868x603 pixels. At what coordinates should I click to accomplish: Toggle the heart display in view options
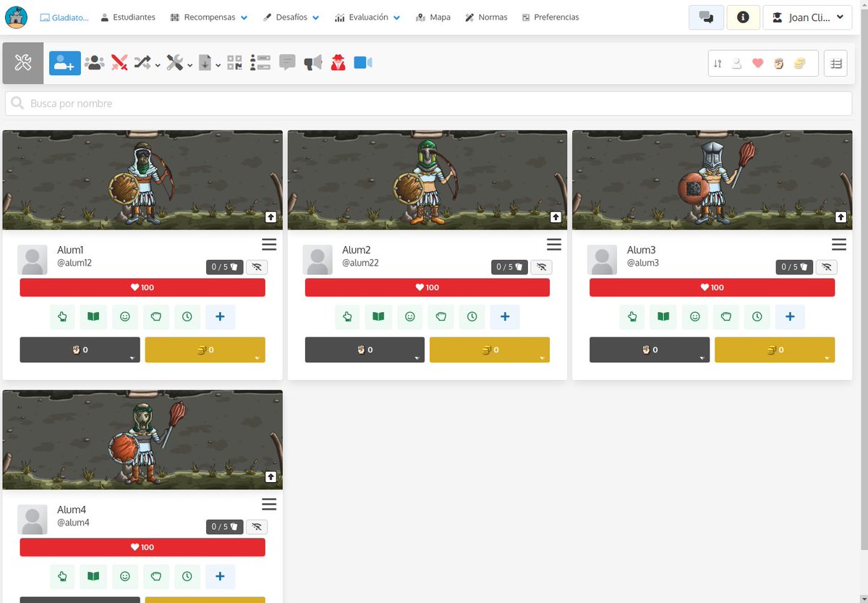758,63
